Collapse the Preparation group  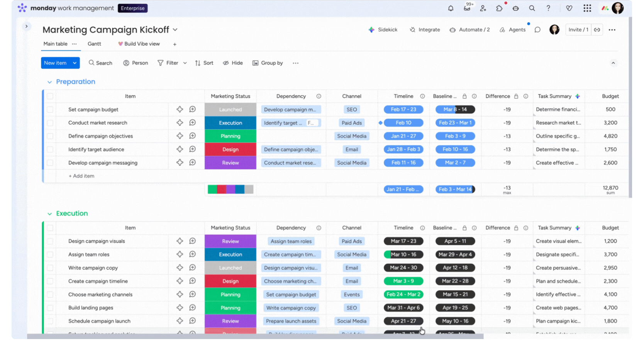(x=49, y=82)
